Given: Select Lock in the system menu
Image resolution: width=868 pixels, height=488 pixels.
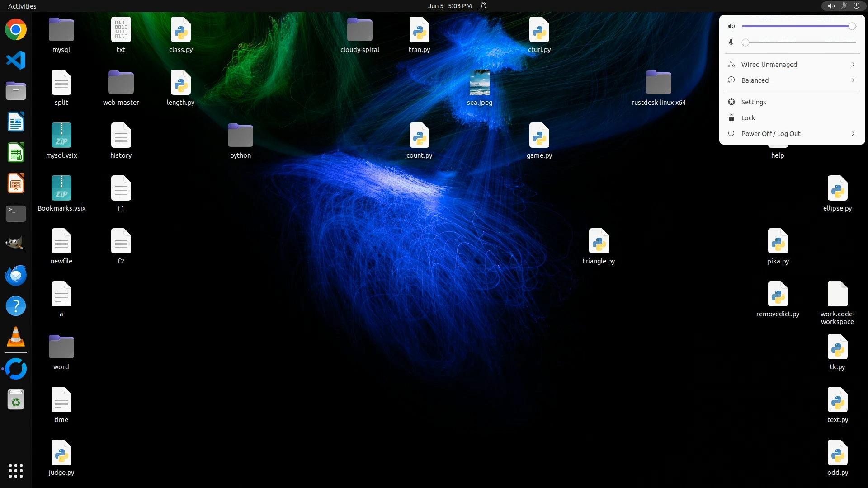Looking at the screenshot, I should (748, 118).
